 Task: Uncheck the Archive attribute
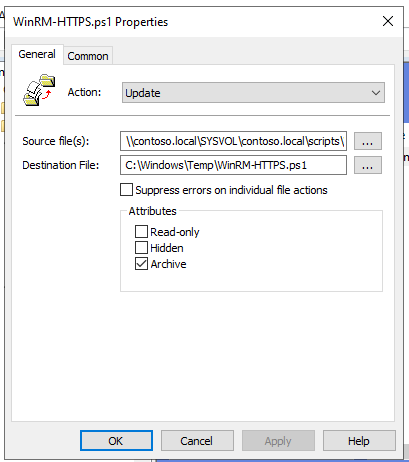click(141, 264)
